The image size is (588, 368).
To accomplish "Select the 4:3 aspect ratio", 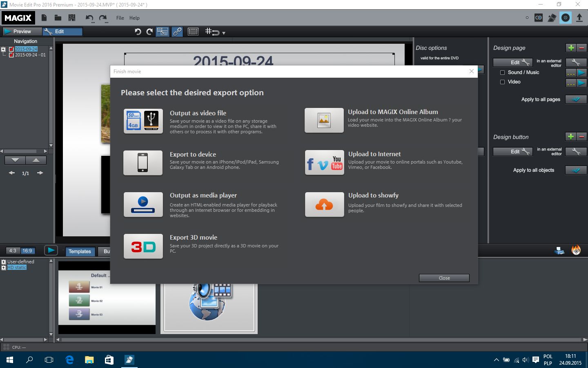I will click(13, 251).
